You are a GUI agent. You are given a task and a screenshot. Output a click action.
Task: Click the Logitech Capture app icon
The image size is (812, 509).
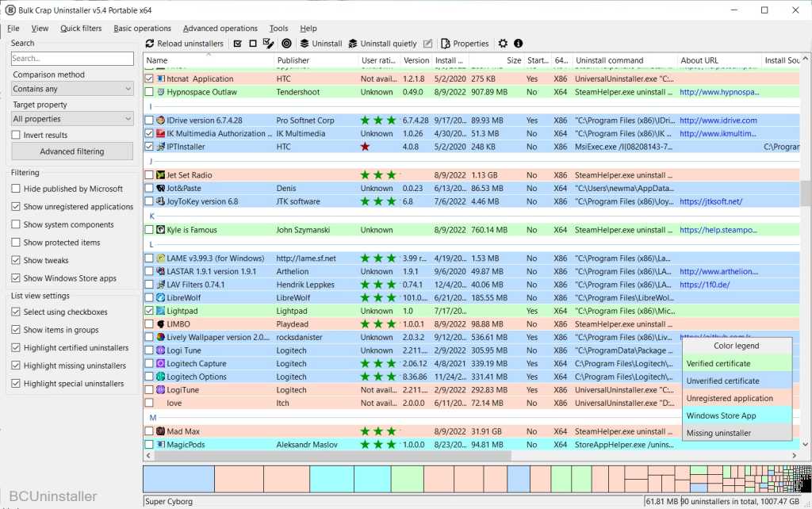160,363
